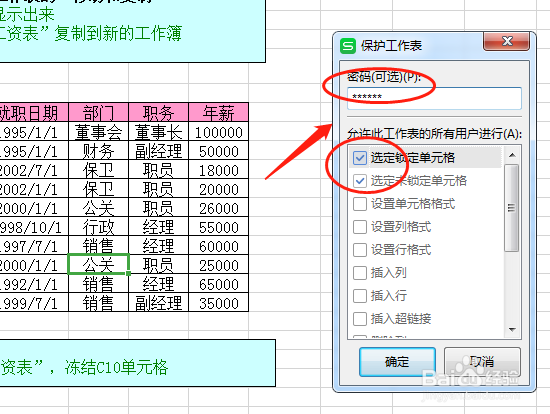Select the 职务 header cell
The height and width of the screenshot is (414, 550).
[x=159, y=112]
